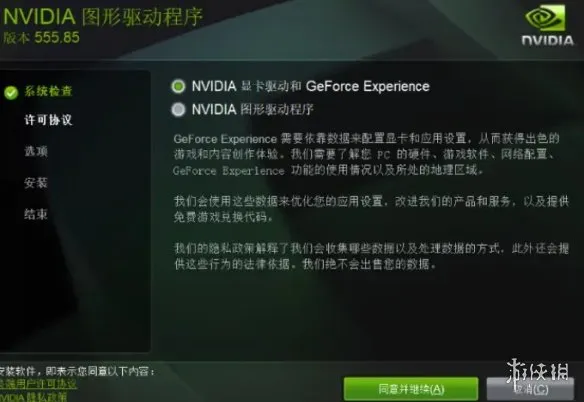Click the NVIDIA wordmark under the logo

point(548,40)
